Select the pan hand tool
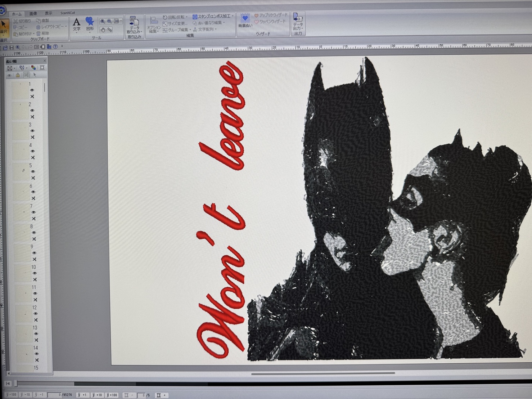Screen dimensions: 532x399 click(x=103, y=30)
